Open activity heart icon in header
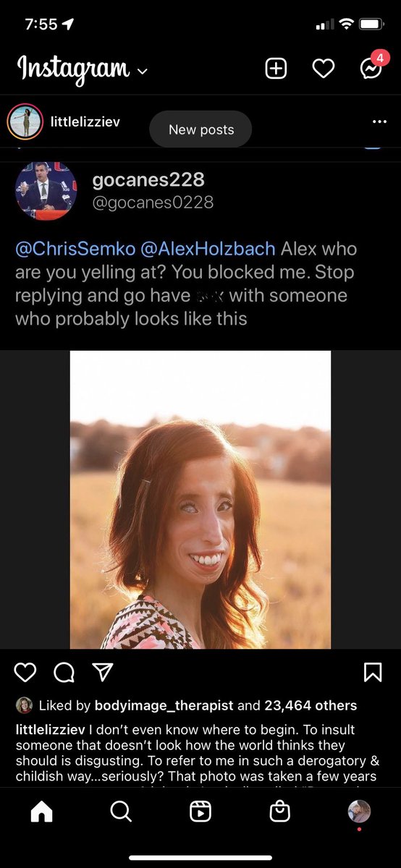401x868 pixels. [x=323, y=69]
